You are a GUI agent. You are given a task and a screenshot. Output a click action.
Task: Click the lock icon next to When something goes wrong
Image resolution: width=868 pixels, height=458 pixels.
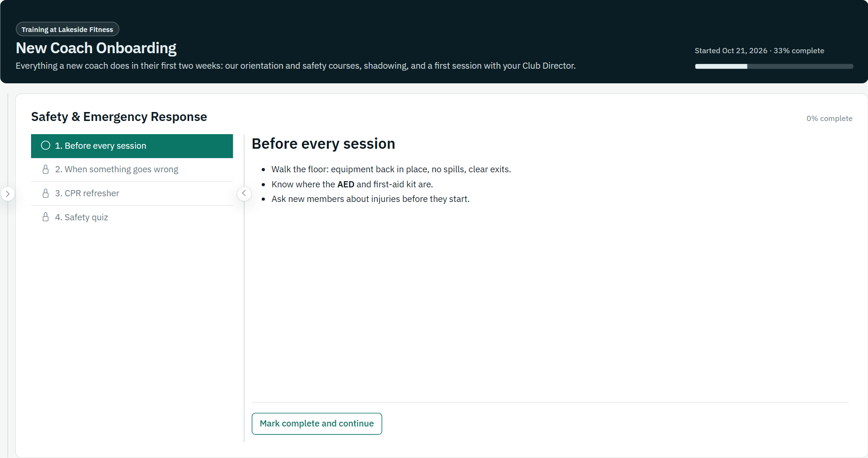click(46, 169)
